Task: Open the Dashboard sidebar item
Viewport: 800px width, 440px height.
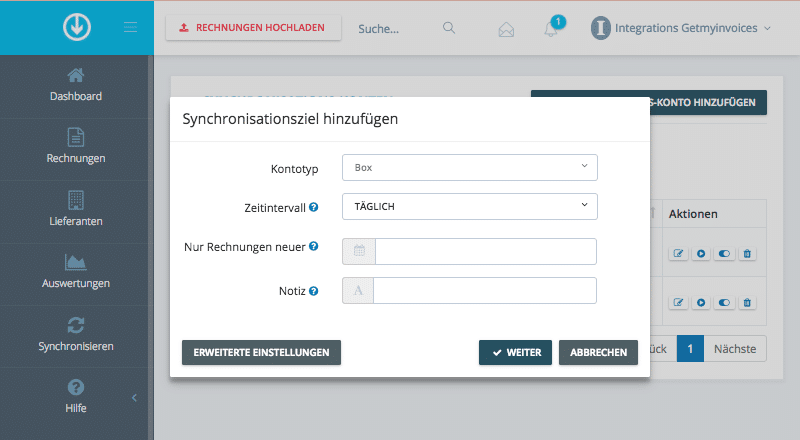Action: pyautogui.click(x=76, y=85)
